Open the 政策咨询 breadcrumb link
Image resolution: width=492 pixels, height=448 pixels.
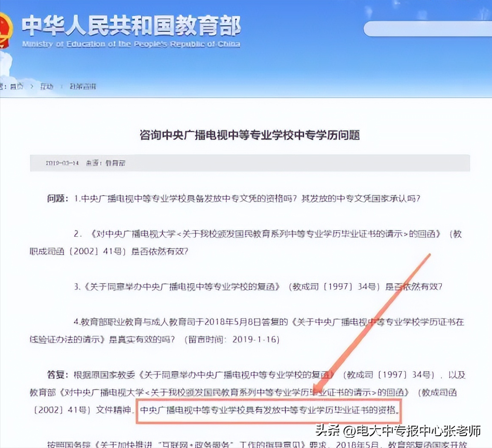pyautogui.click(x=83, y=86)
